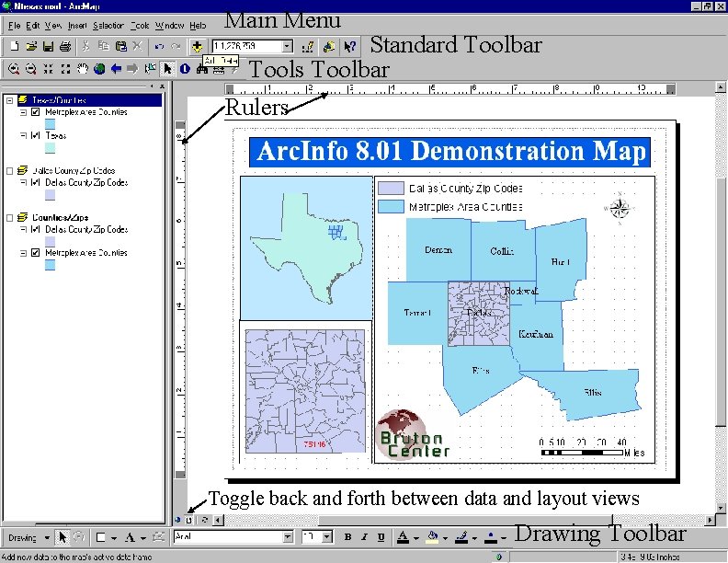
Task: Click the Counties/Zips data frame name
Action: (60, 217)
